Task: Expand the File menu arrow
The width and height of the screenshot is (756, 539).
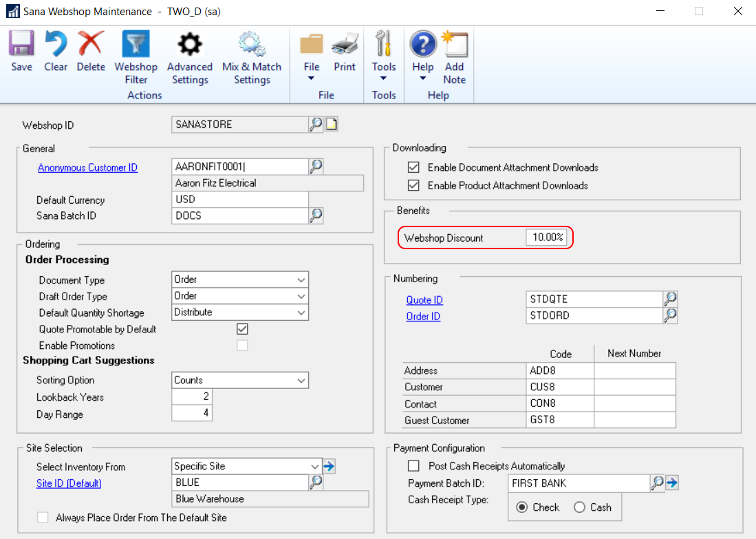Action: click(311, 78)
